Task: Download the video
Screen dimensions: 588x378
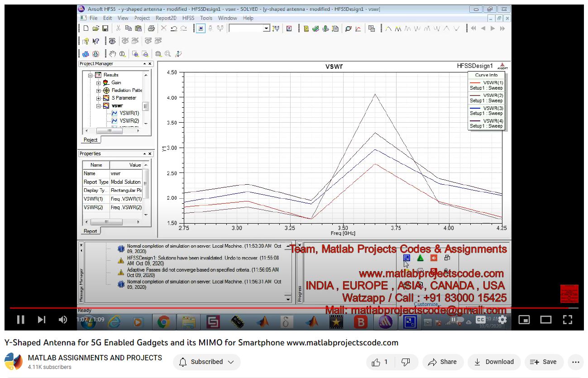Action: (494, 362)
